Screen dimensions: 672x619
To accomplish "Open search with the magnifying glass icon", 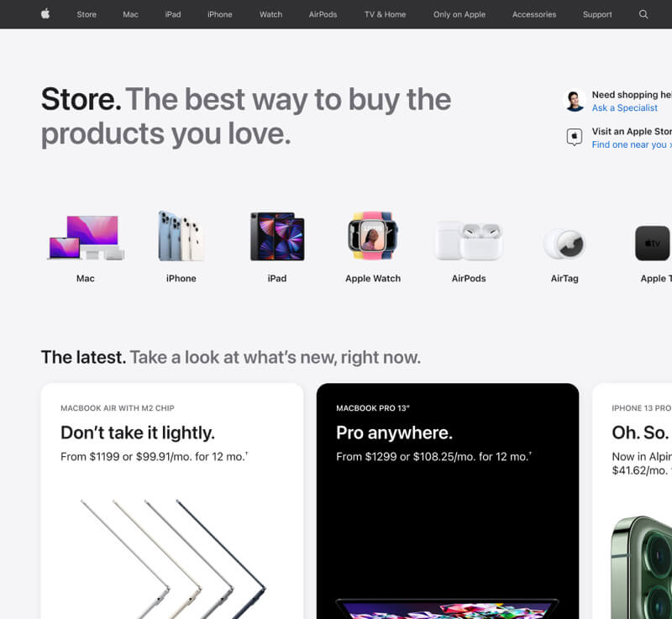I will pyautogui.click(x=643, y=14).
